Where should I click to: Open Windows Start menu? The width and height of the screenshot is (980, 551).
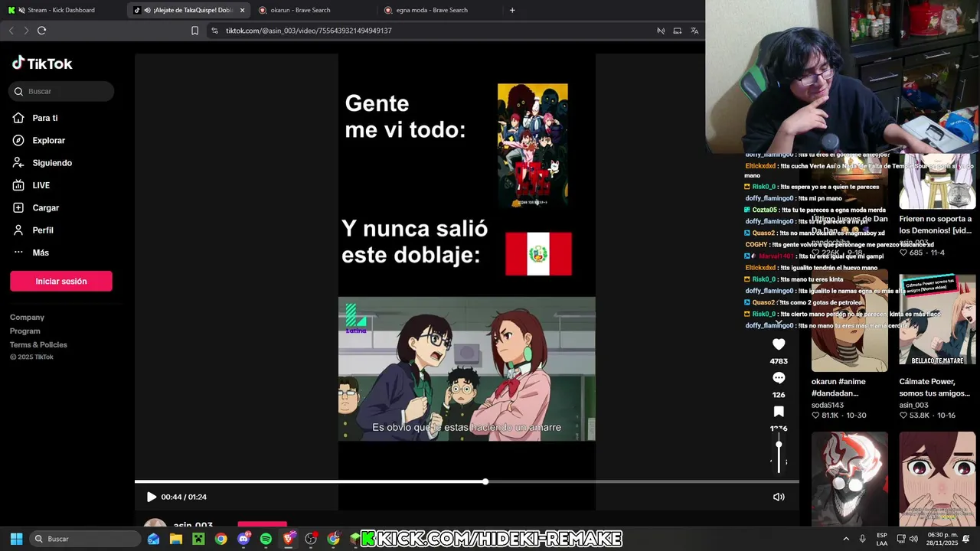tap(16, 539)
